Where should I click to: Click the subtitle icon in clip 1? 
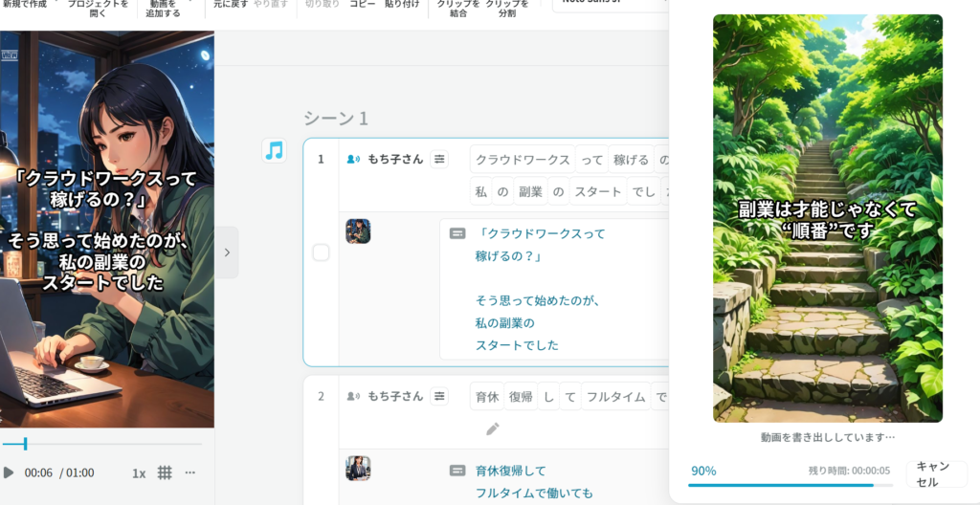click(x=457, y=232)
